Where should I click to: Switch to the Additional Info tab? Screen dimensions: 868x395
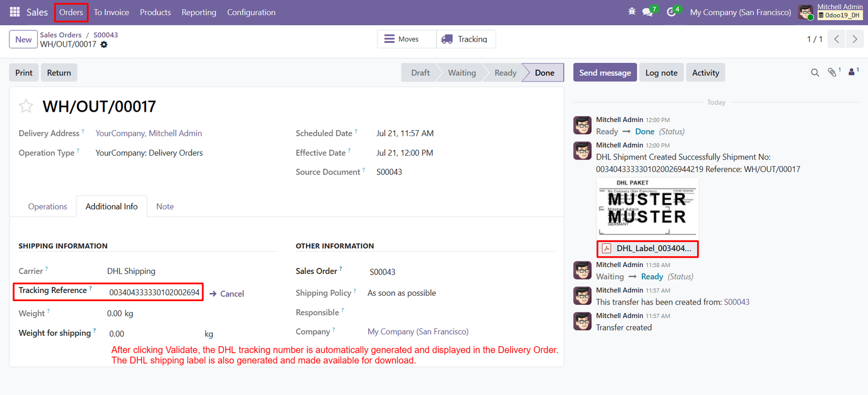112,206
